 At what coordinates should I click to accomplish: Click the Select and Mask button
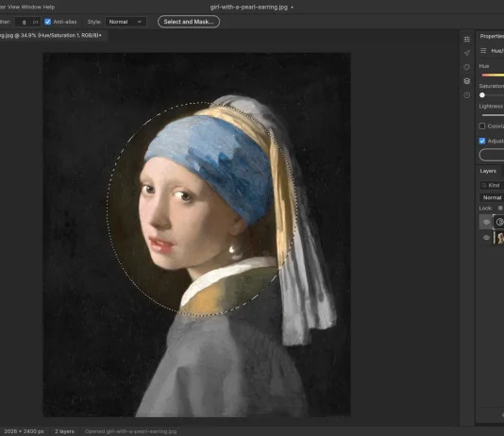click(x=189, y=22)
